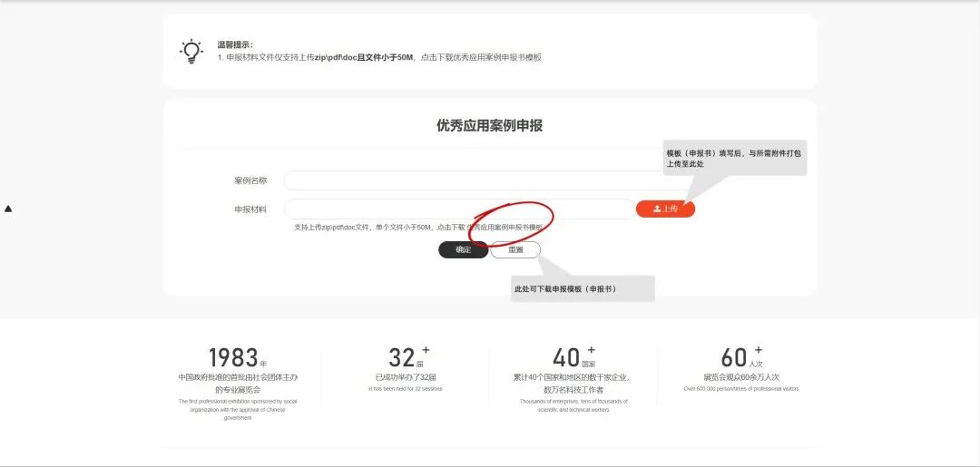This screenshot has height=467, width=980.
Task: Click the 60+ visitors statistic
Action: [741, 357]
